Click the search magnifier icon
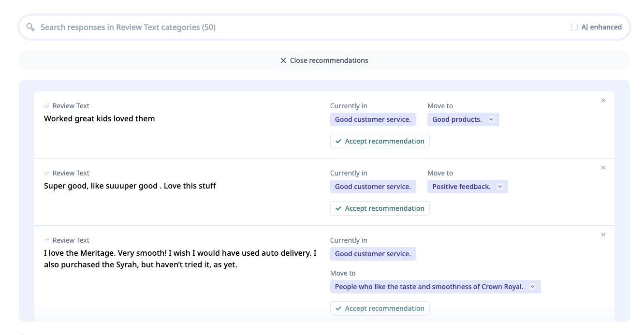 pyautogui.click(x=30, y=27)
